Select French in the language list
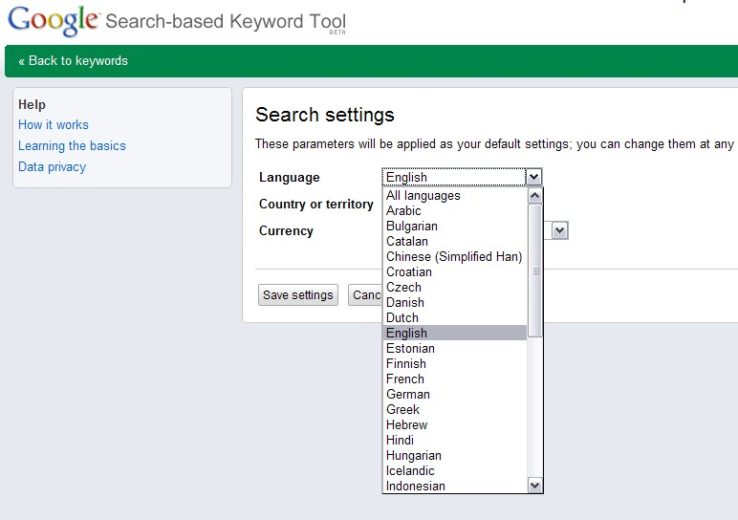The width and height of the screenshot is (738, 520). click(x=455, y=379)
